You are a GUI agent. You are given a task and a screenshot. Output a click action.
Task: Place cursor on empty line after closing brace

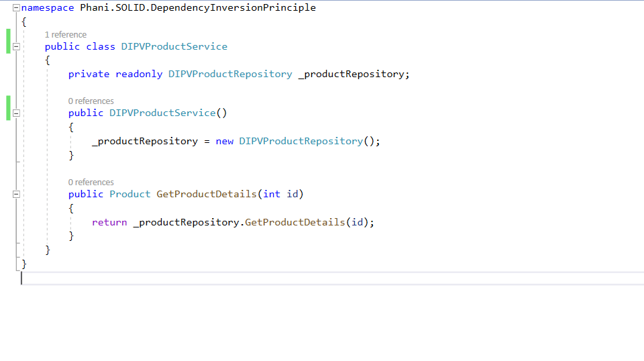(x=134, y=278)
